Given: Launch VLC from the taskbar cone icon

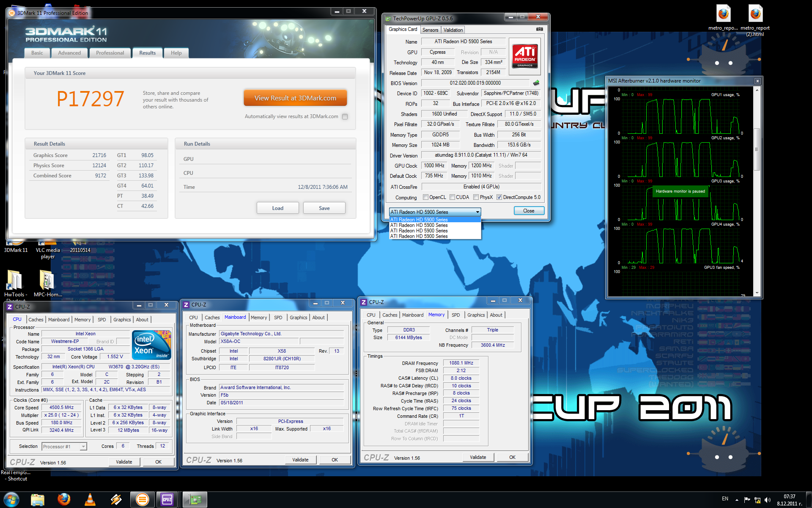Looking at the screenshot, I should click(x=90, y=500).
